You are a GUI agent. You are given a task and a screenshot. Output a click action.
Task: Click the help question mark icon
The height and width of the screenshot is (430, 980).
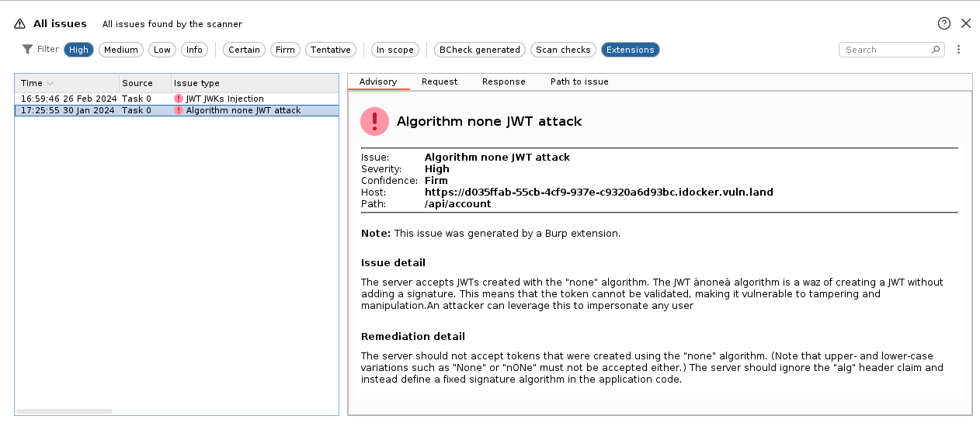point(944,23)
